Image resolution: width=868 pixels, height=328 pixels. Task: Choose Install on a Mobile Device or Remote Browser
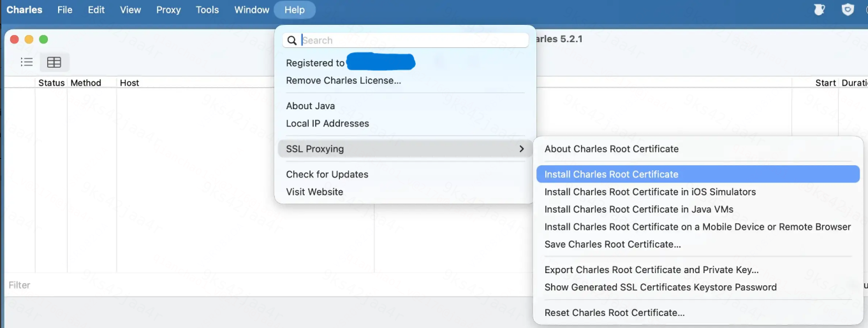pyautogui.click(x=698, y=227)
